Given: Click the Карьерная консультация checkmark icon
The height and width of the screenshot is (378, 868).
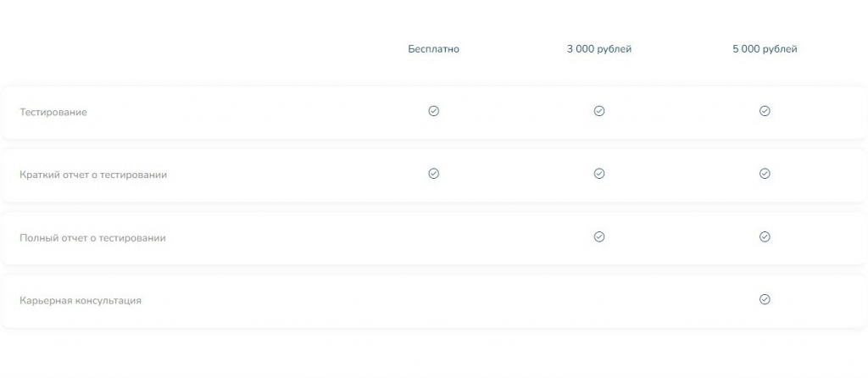Looking at the screenshot, I should 765,299.
